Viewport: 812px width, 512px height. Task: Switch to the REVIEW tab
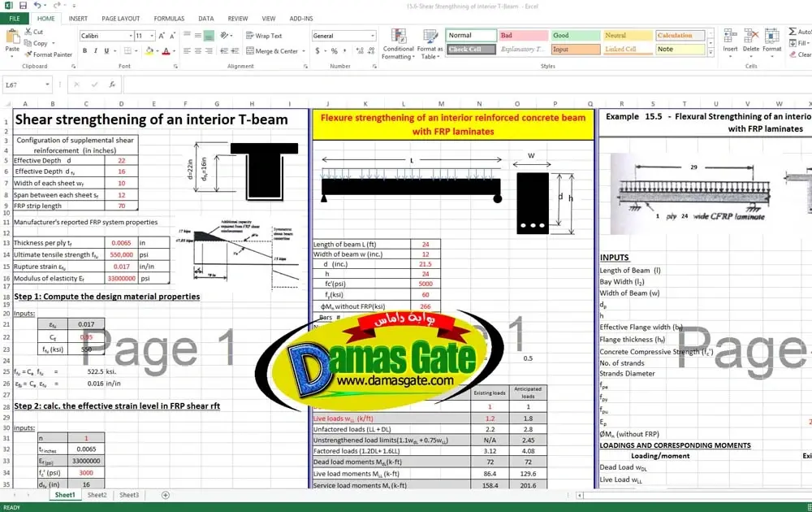pos(238,19)
